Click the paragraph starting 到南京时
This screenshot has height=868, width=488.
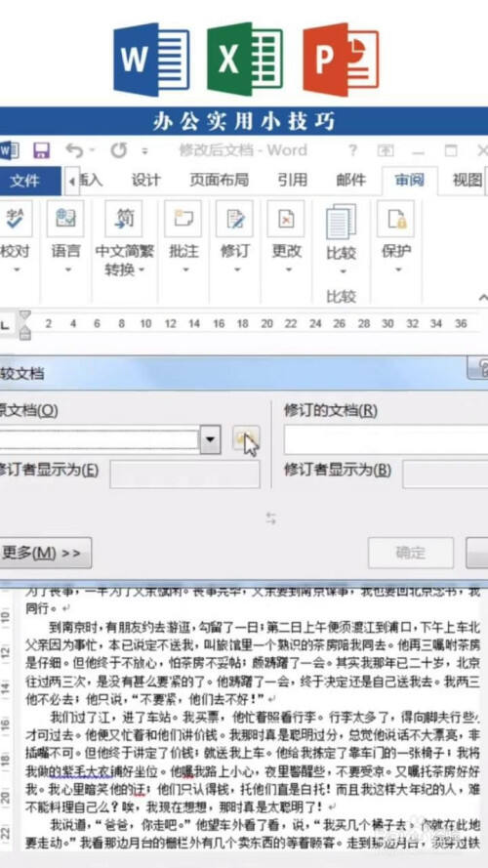tap(253, 663)
